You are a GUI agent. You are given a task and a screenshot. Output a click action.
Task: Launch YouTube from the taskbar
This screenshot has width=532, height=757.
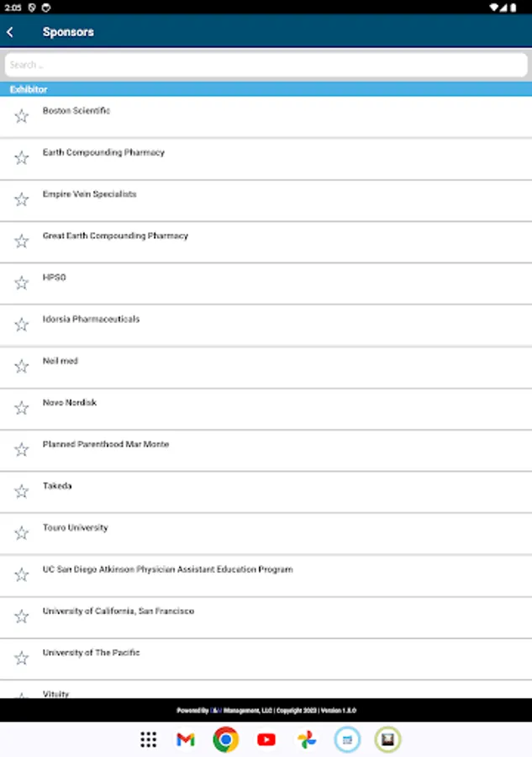click(266, 739)
